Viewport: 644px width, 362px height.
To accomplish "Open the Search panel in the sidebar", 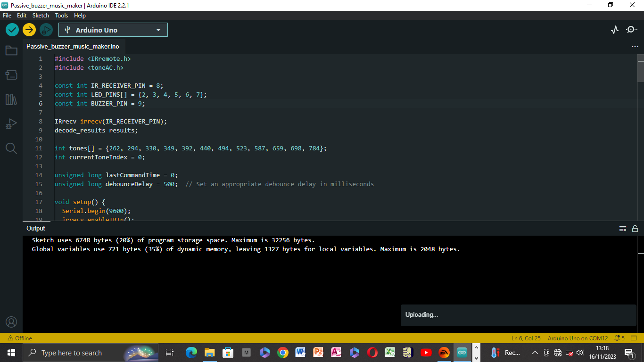I will 11,148.
